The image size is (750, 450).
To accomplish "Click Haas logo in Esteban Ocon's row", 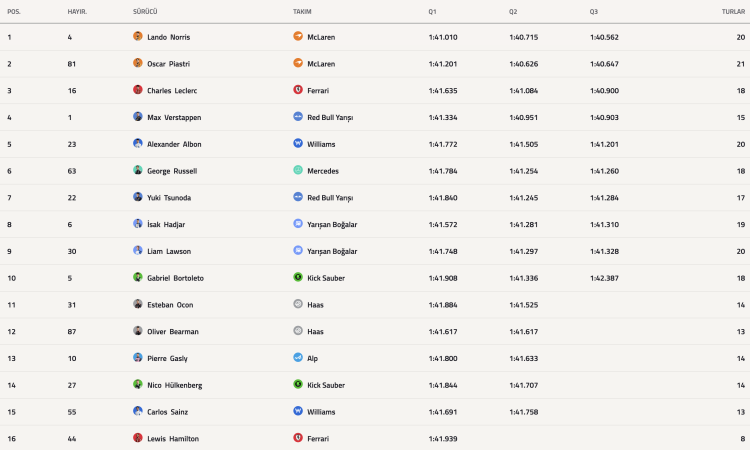I will (298, 304).
